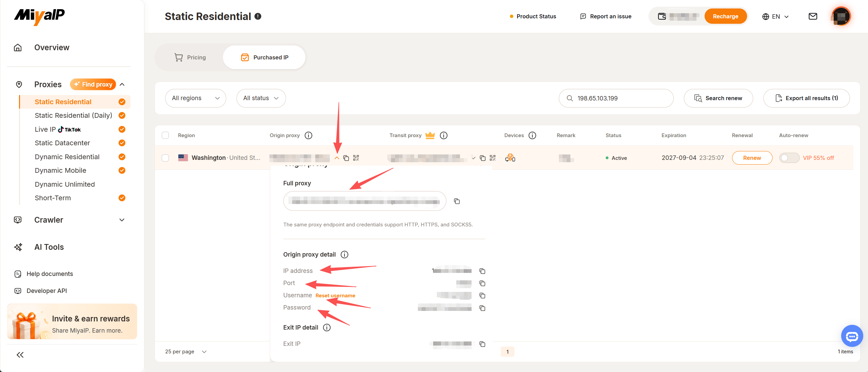Click Origin proxy detail info icon

[344, 255]
